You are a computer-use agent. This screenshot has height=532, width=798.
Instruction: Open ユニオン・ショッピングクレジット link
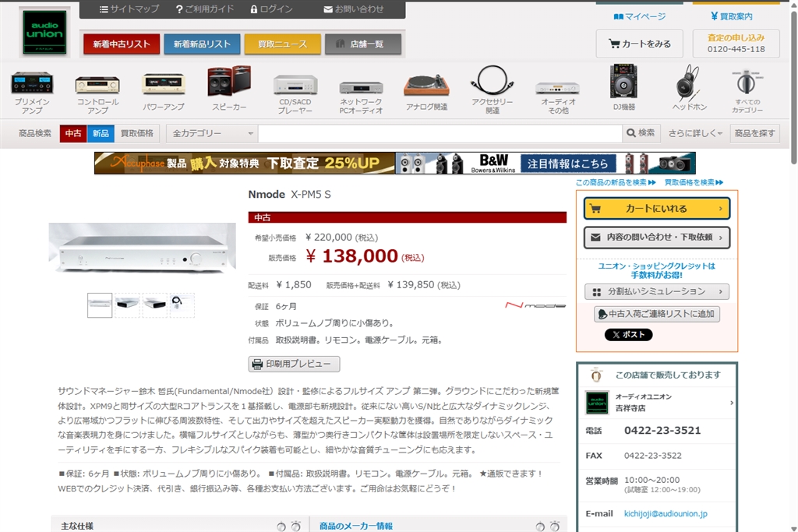(656, 270)
